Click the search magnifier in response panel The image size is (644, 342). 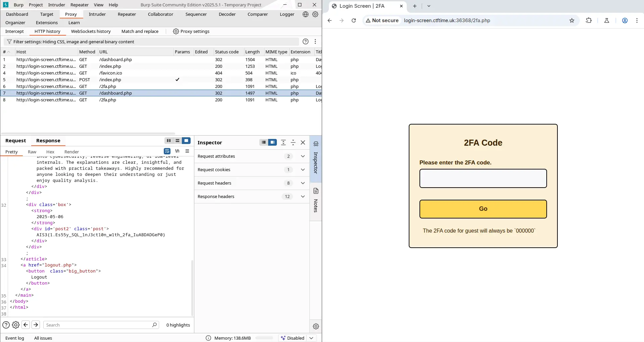pos(154,325)
